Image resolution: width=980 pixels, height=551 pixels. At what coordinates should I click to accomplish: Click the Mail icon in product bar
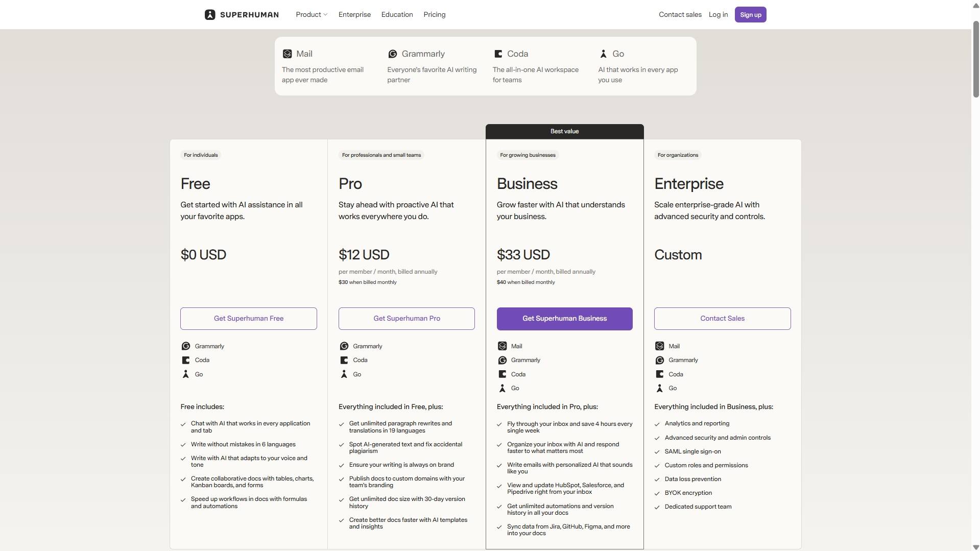287,54
